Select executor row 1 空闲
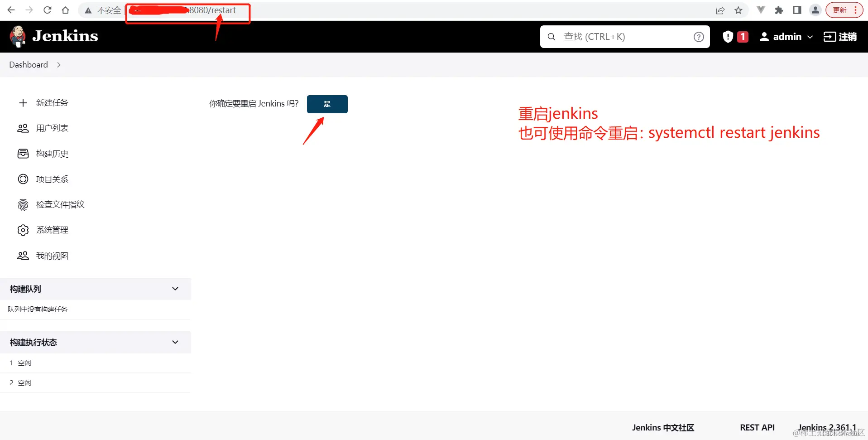The height and width of the screenshot is (440, 868). tap(96, 363)
